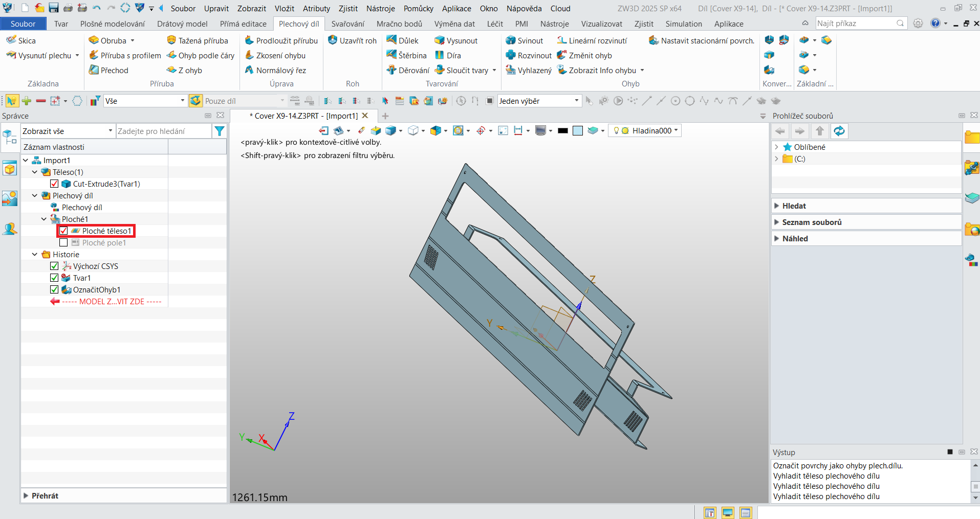Expand the Přehrát section
The width and height of the screenshot is (980, 519).
click(x=26, y=495)
